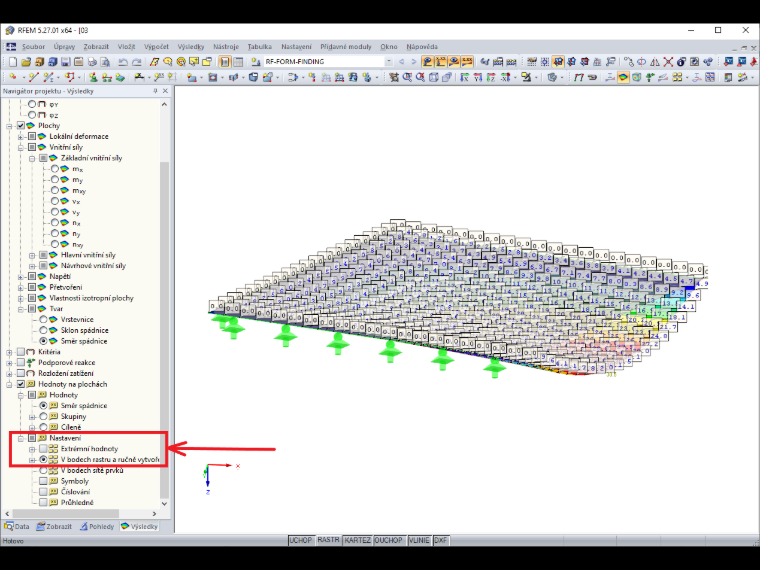
Task: Toggle the colored isosurfaces results icon
Action: [623, 77]
